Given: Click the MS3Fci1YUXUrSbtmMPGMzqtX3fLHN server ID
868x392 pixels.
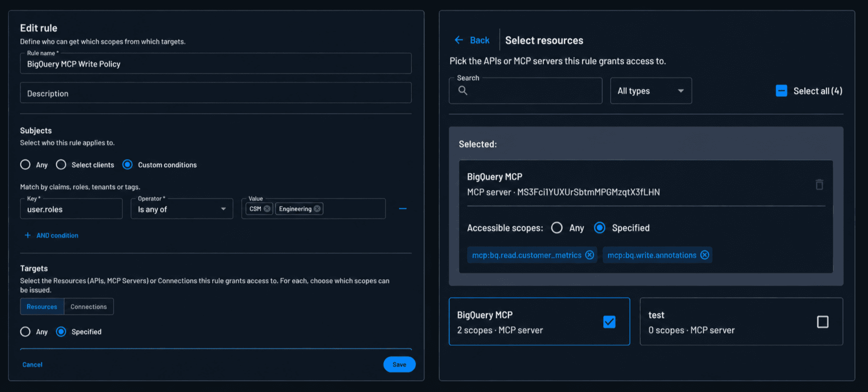Looking at the screenshot, I should coord(589,192).
